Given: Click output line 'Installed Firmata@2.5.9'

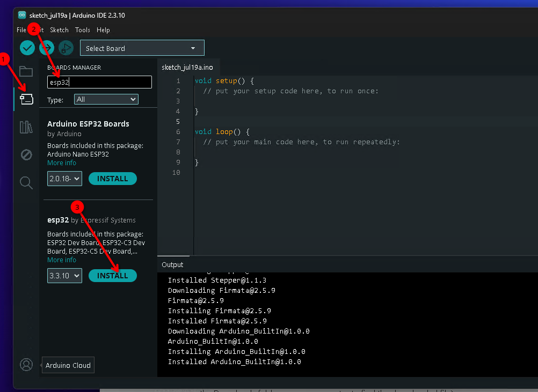Looking at the screenshot, I should click(x=217, y=321).
